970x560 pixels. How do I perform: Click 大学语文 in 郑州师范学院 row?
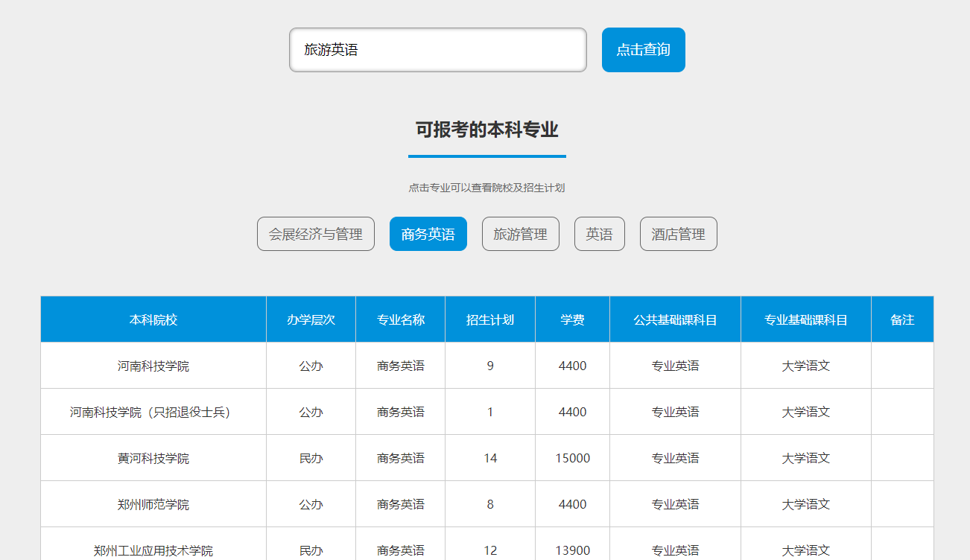pos(806,504)
